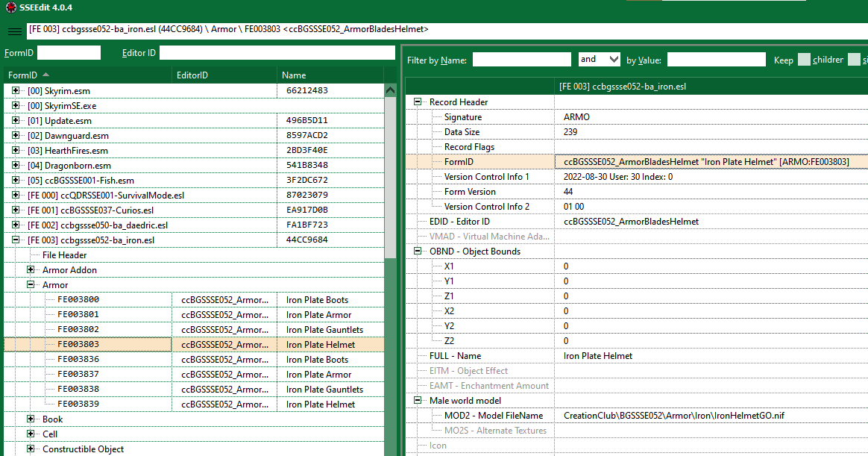Select record FE003800 Iron Plate Boots

pyautogui.click(x=194, y=299)
